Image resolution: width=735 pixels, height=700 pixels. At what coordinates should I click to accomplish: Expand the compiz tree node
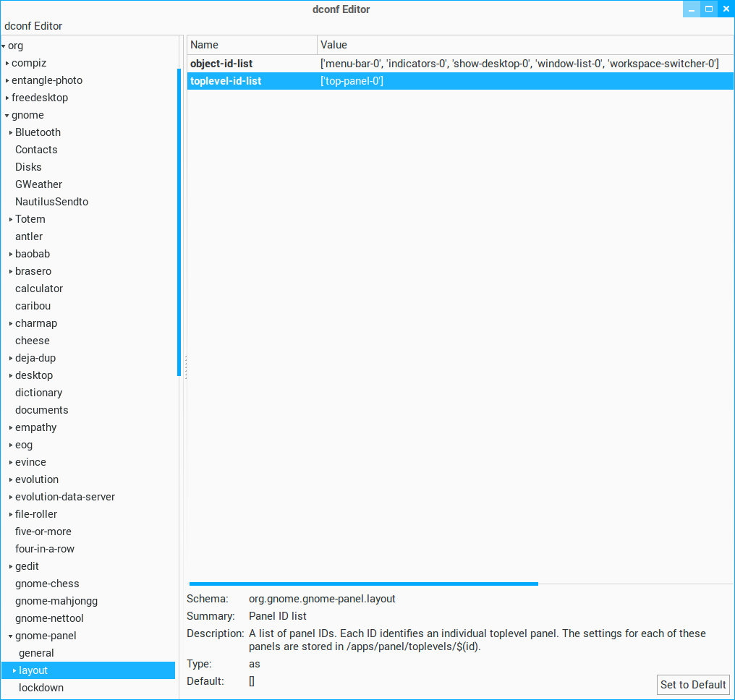pyautogui.click(x=7, y=64)
